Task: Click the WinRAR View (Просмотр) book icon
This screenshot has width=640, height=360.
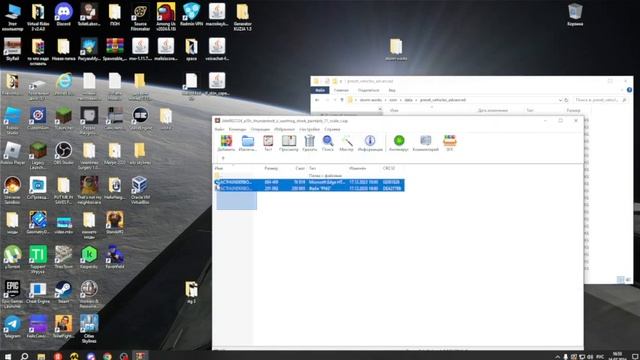Action: [289, 143]
